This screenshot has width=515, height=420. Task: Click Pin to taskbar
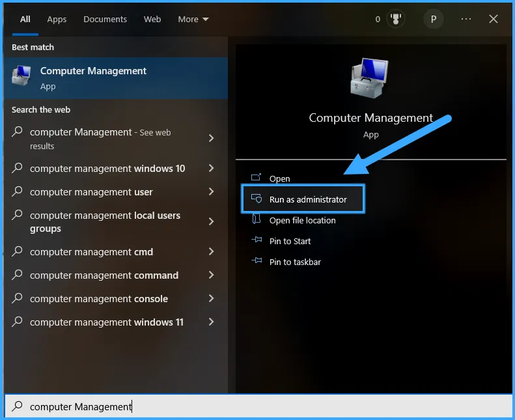[295, 262]
